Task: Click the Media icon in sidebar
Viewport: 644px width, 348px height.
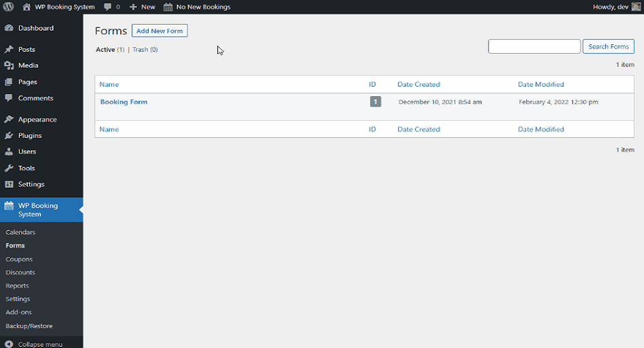Action: [x=9, y=66]
